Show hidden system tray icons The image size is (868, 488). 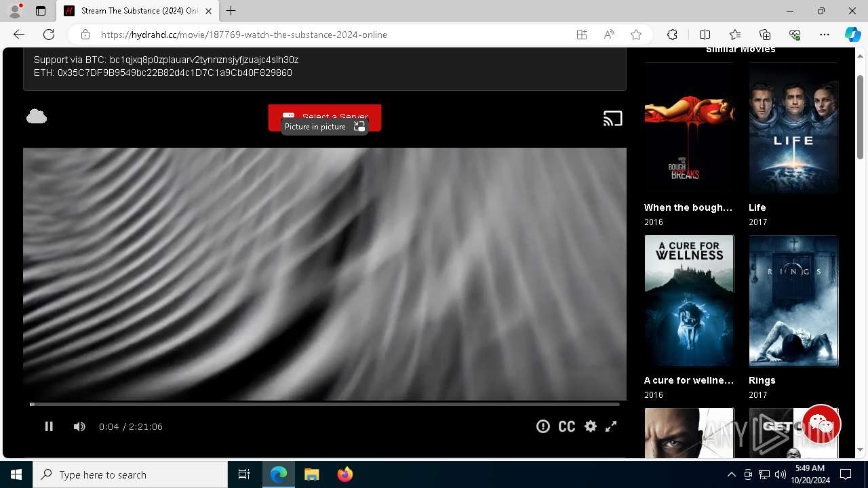coord(731,474)
